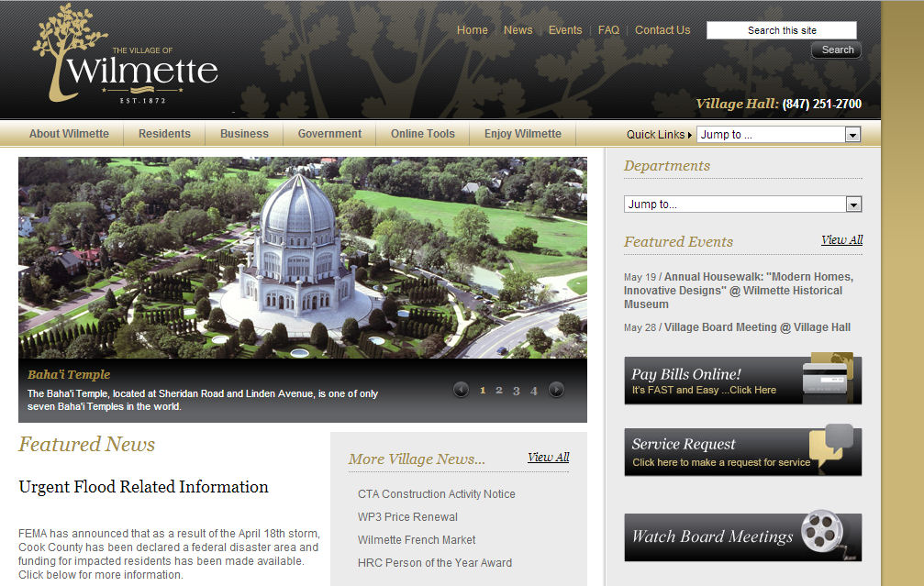Viewport: 924px width, 586px height.
Task: Open the Quick Links Jump to dropdown
Action: [778, 135]
